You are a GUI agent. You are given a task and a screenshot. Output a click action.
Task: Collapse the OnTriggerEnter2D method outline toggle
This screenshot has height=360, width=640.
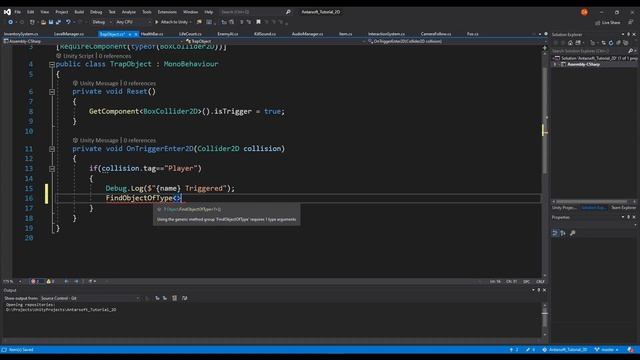pos(52,149)
